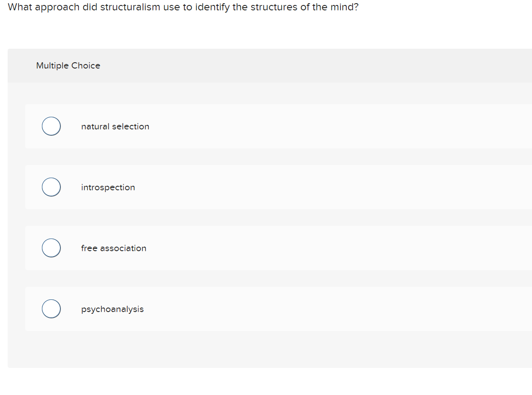Click the Multiple Choice header label
The width and height of the screenshot is (532, 395).
click(68, 65)
